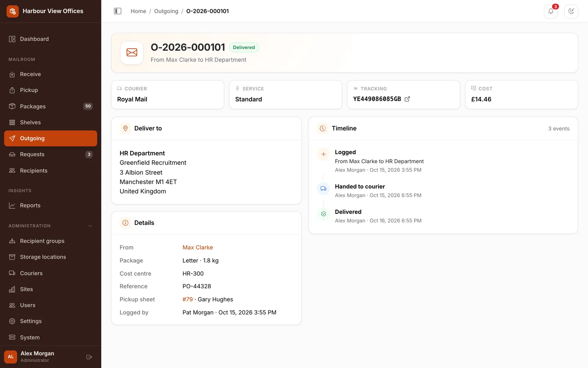Click the Handed to courier truck icon
588x368 pixels.
coord(323,188)
